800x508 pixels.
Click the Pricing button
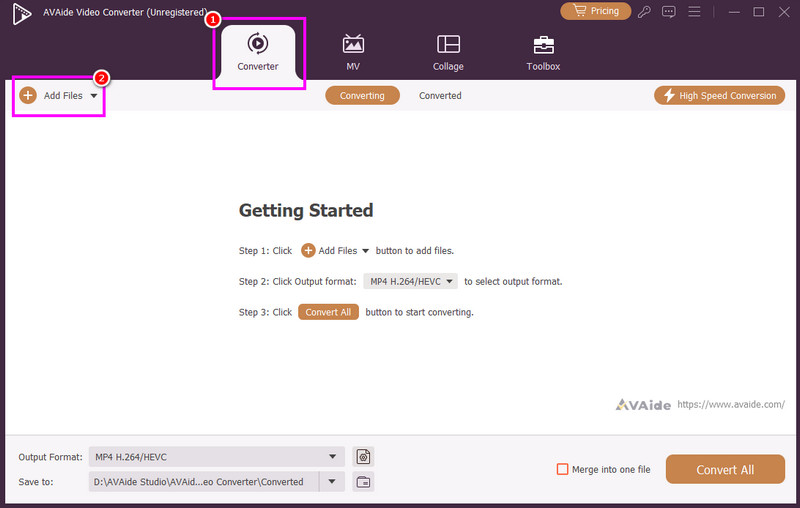(x=596, y=12)
